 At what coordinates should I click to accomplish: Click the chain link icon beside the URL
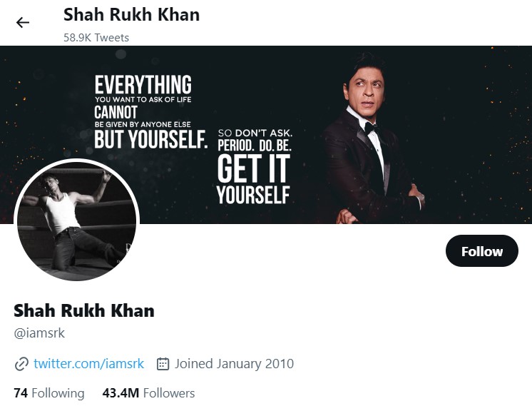click(x=21, y=364)
